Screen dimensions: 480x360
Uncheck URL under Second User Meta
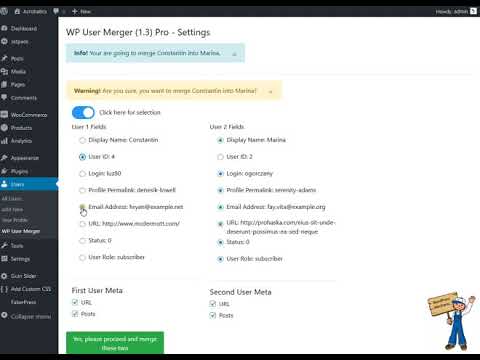[213, 304]
